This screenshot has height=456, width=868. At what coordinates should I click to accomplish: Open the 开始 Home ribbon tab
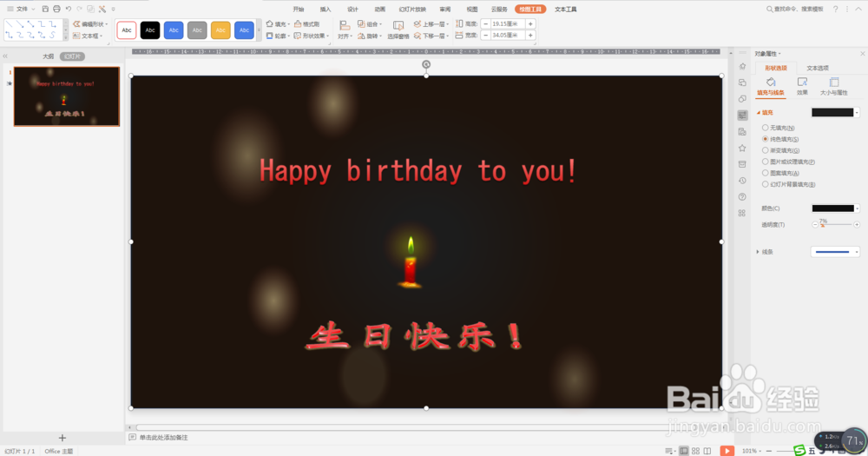click(299, 9)
